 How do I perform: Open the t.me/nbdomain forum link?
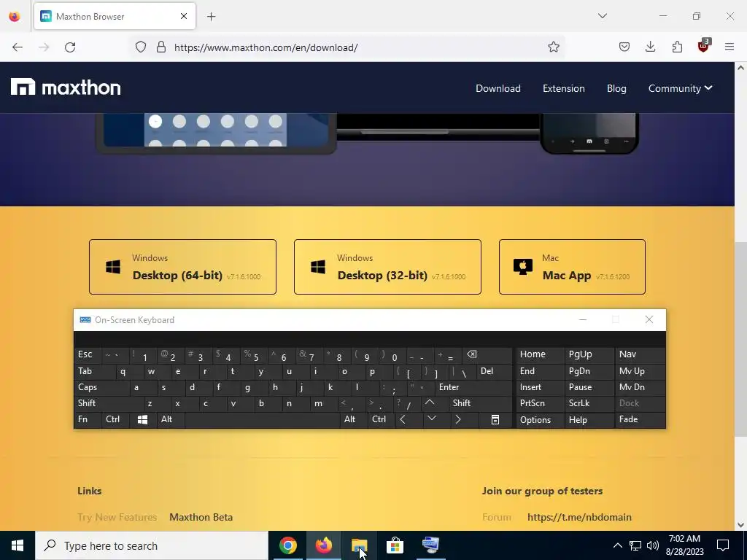click(579, 517)
